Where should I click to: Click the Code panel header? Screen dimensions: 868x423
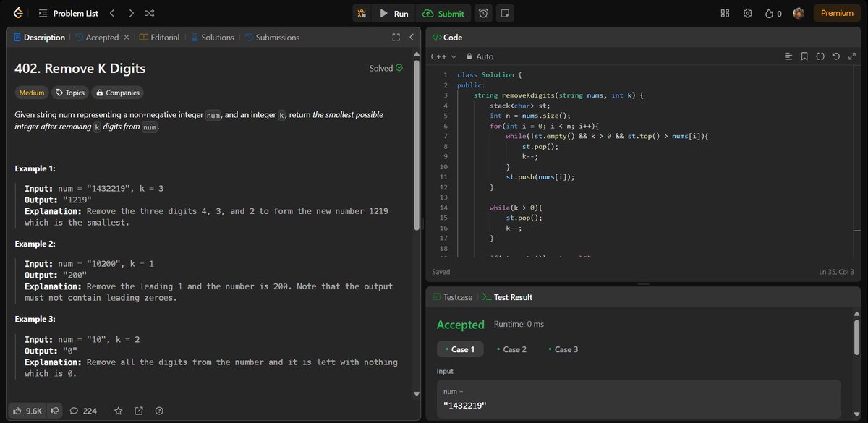tap(446, 38)
